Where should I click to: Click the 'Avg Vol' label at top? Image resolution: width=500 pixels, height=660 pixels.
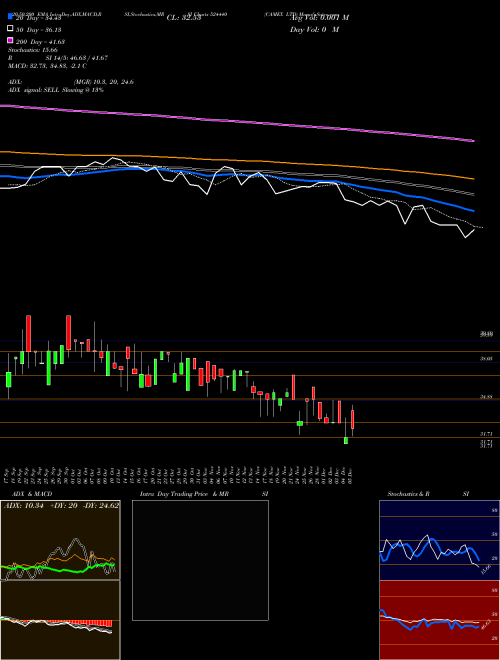319,18
